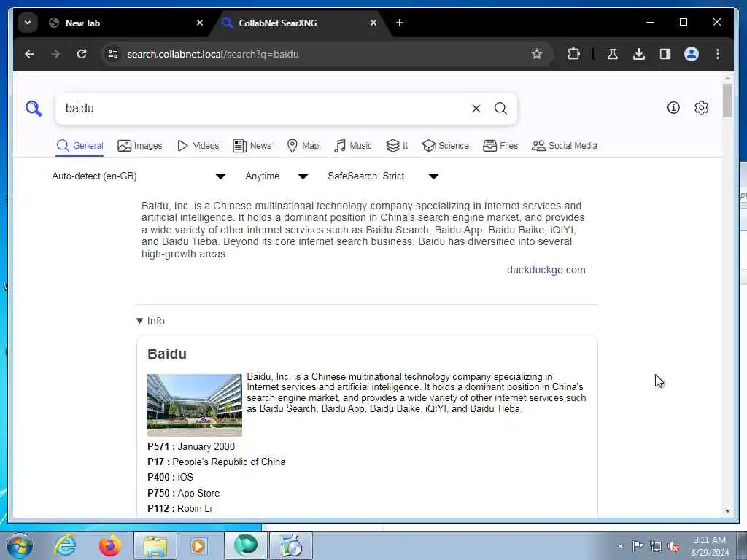Launch Internet Explorer from taskbar
747x560 pixels.
(65, 545)
